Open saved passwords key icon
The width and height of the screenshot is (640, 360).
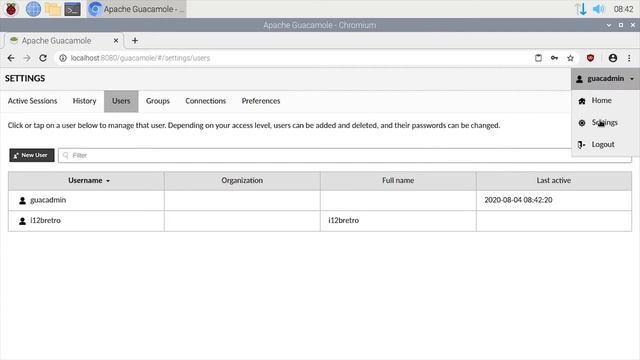point(554,58)
